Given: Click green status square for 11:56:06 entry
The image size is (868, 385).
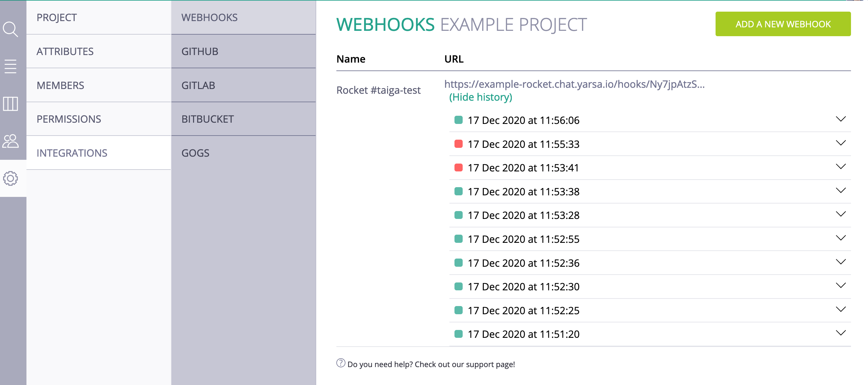Looking at the screenshot, I should click(x=458, y=120).
